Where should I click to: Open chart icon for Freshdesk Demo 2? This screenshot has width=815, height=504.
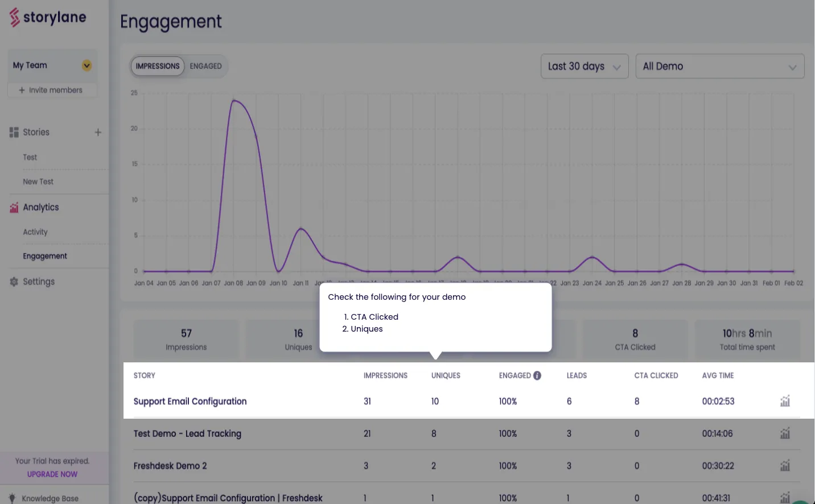click(x=785, y=466)
